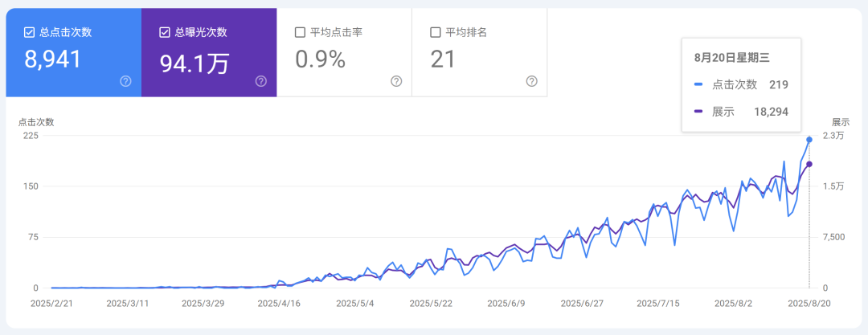Click the right axis title 展示
The height and width of the screenshot is (335, 868).
coord(841,122)
